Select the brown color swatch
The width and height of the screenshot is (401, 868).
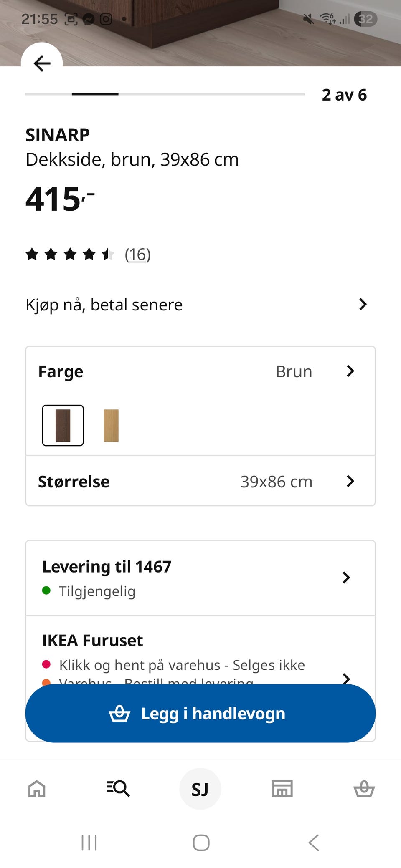point(63,425)
